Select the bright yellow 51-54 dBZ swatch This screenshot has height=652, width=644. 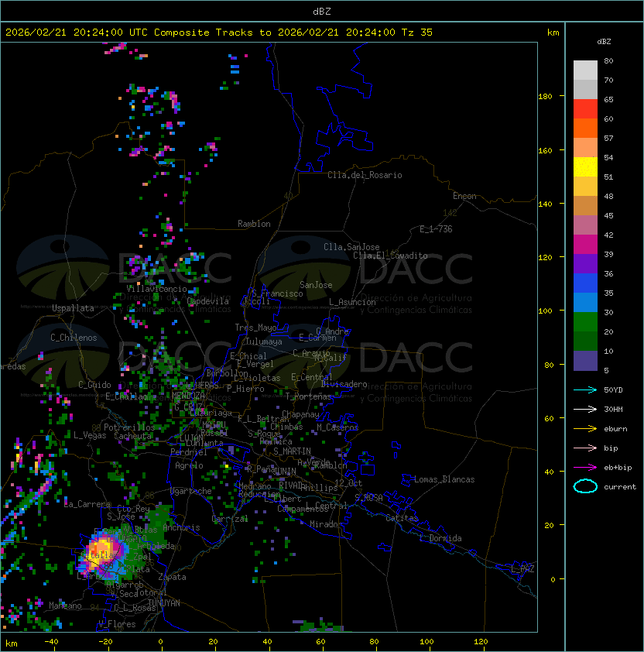point(585,167)
